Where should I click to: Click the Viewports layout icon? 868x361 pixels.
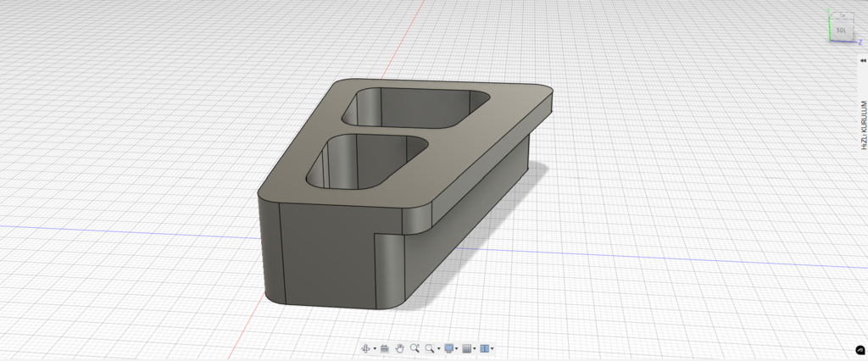click(484, 348)
